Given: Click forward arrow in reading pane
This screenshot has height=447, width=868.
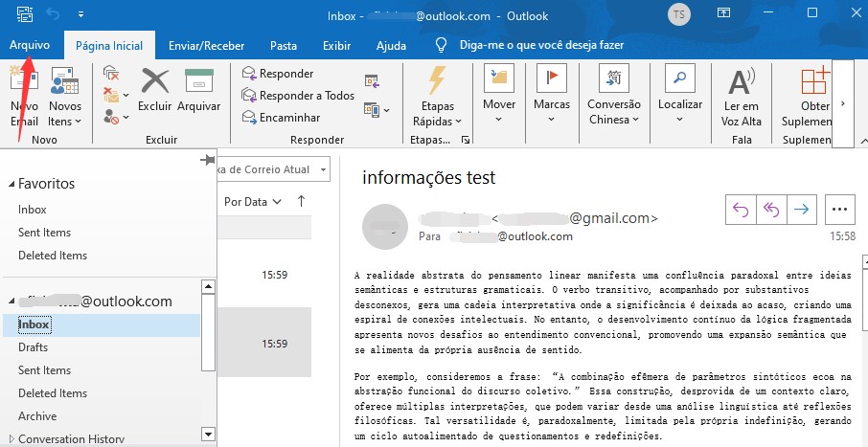Looking at the screenshot, I should pos(802,209).
